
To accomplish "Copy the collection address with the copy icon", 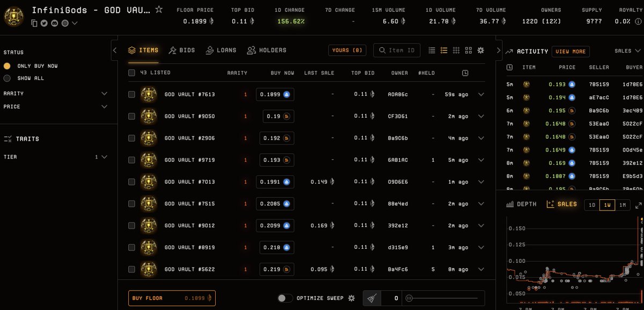I will [34, 23].
